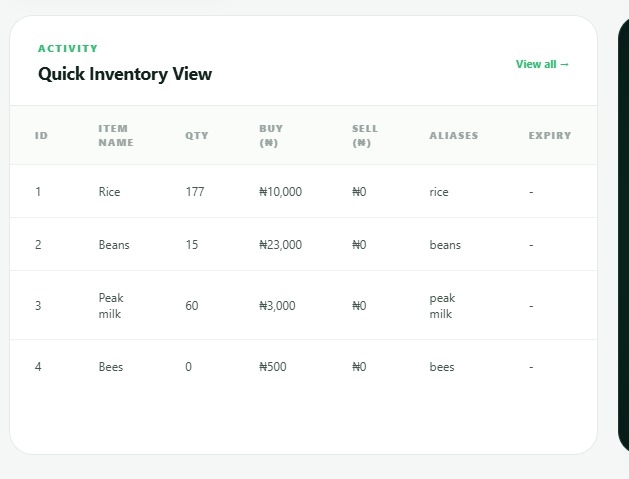Viewport: 629px width, 479px height.
Task: Click the expiry dash for Rice
Action: (531, 192)
